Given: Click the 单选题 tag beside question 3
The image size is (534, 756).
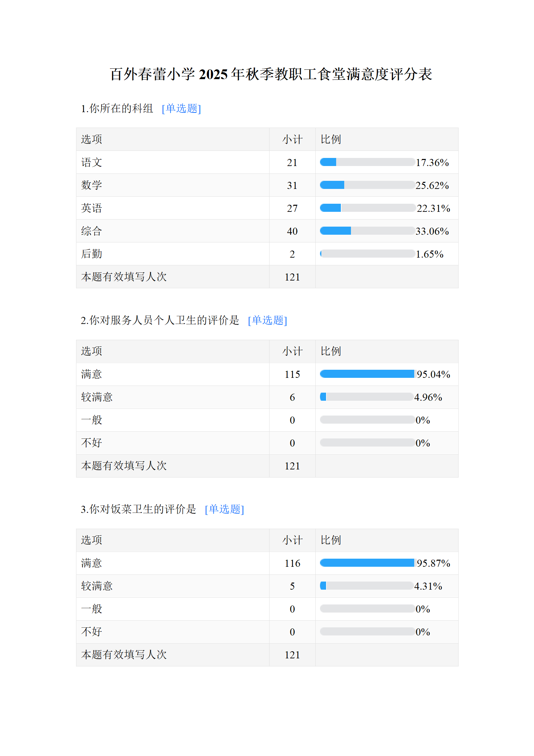Looking at the screenshot, I should 224,509.
